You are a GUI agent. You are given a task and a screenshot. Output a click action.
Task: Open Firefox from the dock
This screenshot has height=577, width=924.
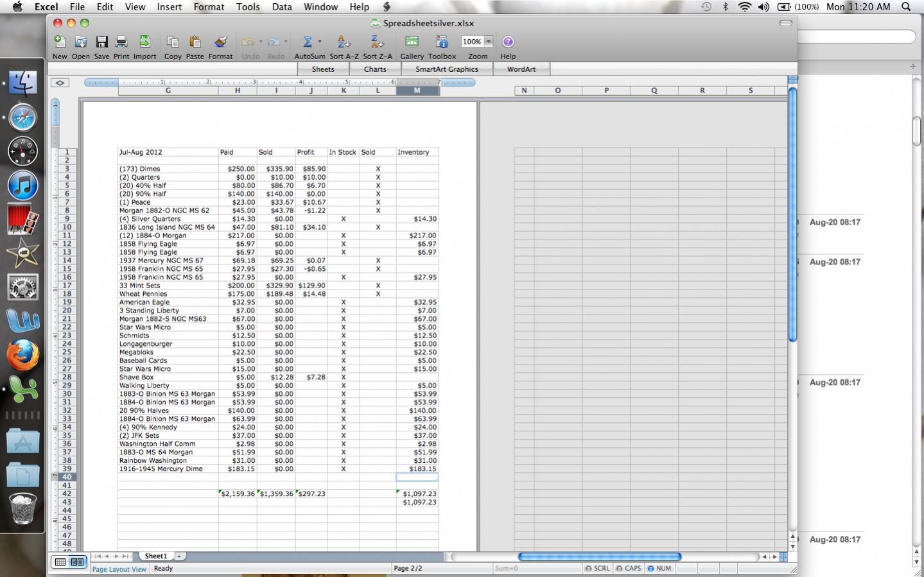[x=23, y=356]
